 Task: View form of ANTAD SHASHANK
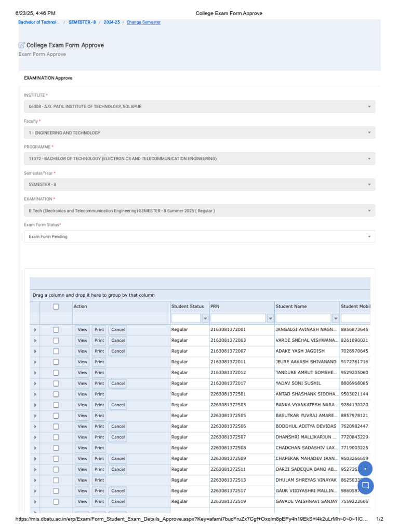tap(83, 394)
